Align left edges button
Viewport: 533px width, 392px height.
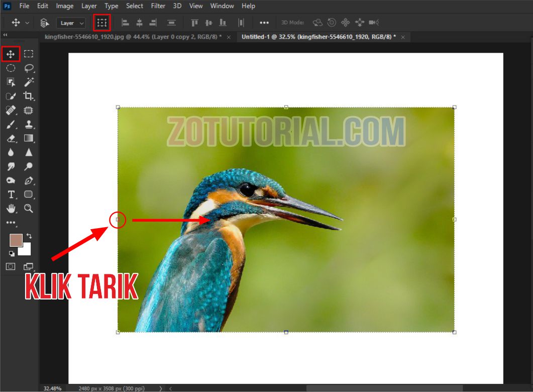126,23
